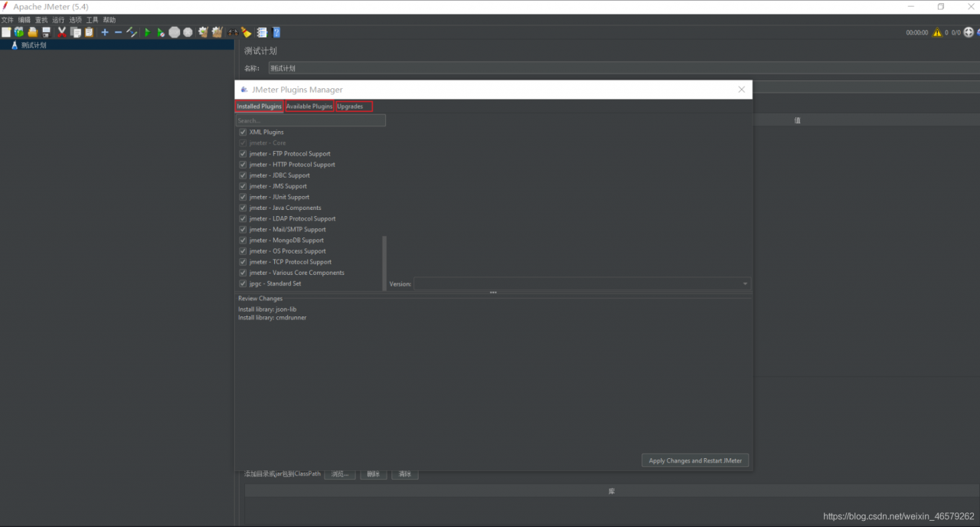This screenshot has width=980, height=527.
Task: Open the 运行 menu
Action: (x=58, y=20)
